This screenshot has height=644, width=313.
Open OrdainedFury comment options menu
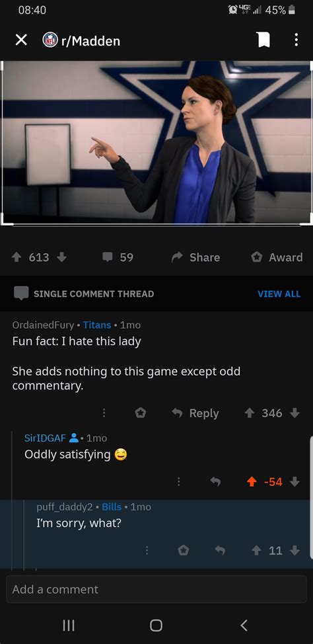(104, 413)
